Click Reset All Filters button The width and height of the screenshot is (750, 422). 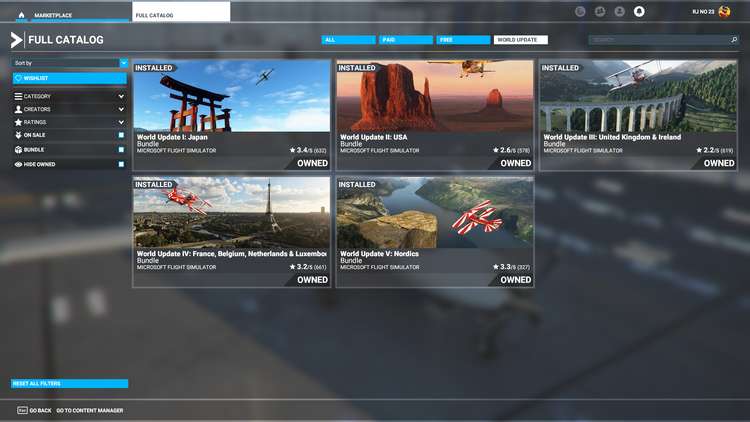coord(70,384)
